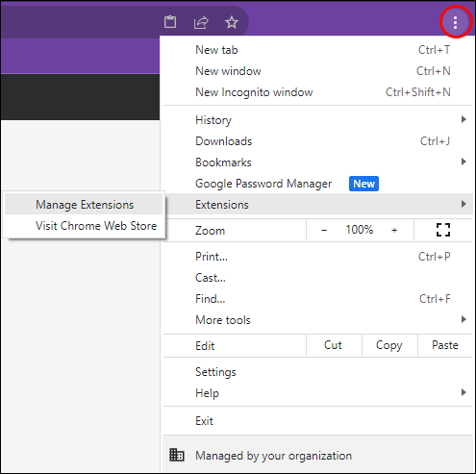Screen dimensions: 476x474
Task: Click the Ctrl+F shortcut text
Action: [x=435, y=299]
